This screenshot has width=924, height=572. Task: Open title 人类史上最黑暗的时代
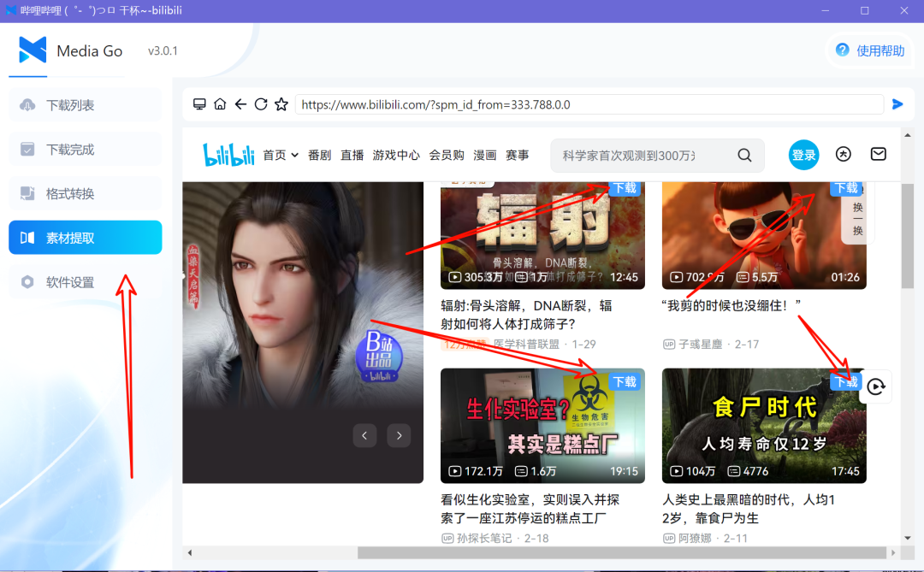tap(749, 509)
